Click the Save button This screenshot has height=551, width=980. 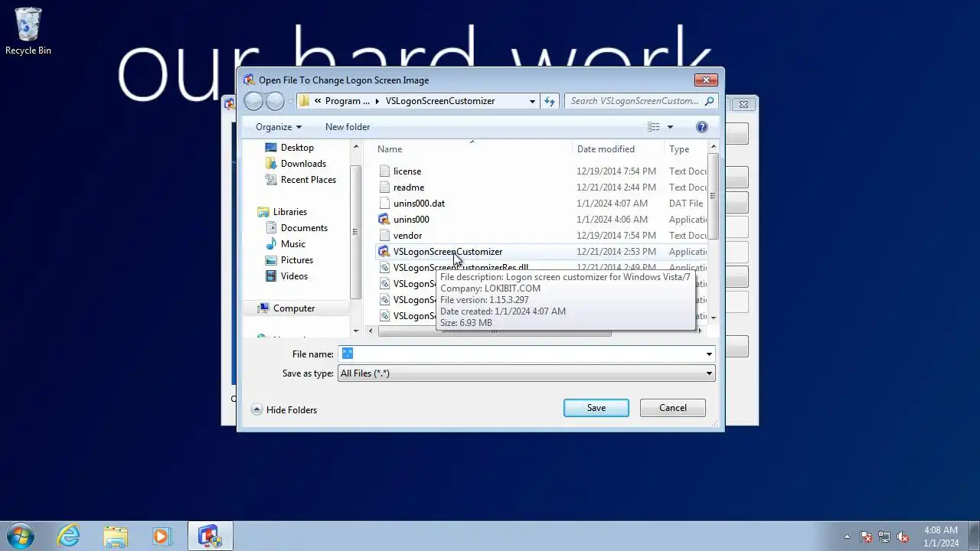(x=596, y=408)
